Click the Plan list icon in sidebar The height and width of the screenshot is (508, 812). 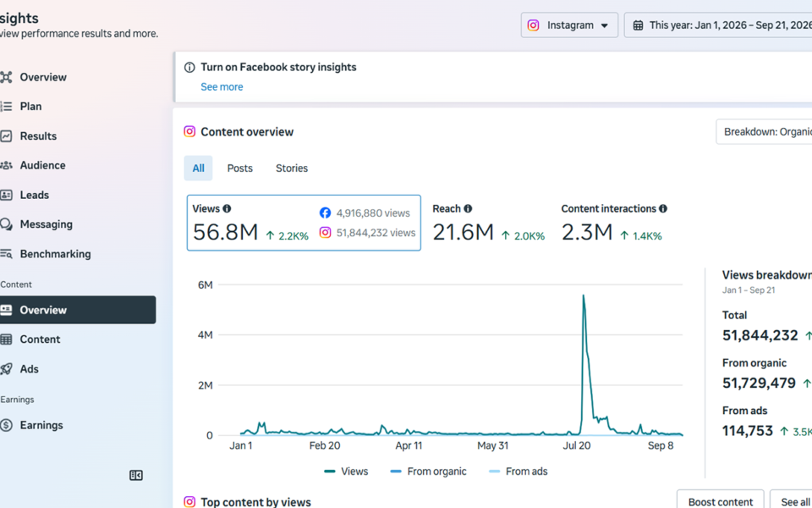(6, 107)
